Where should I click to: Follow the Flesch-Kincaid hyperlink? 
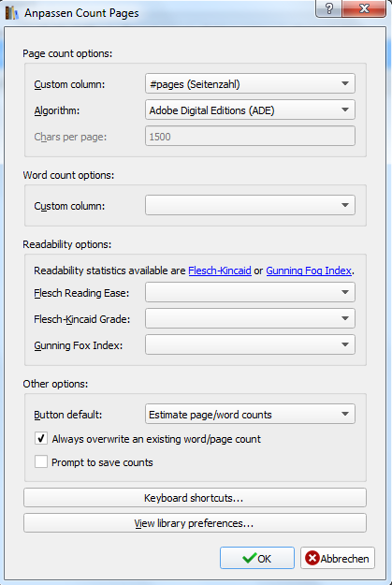point(220,271)
